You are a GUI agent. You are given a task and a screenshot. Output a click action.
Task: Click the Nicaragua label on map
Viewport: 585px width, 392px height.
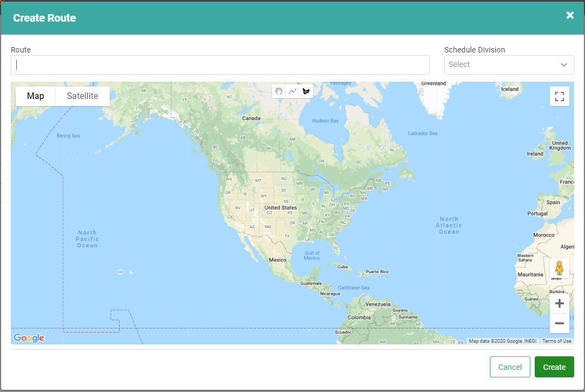tap(330, 294)
